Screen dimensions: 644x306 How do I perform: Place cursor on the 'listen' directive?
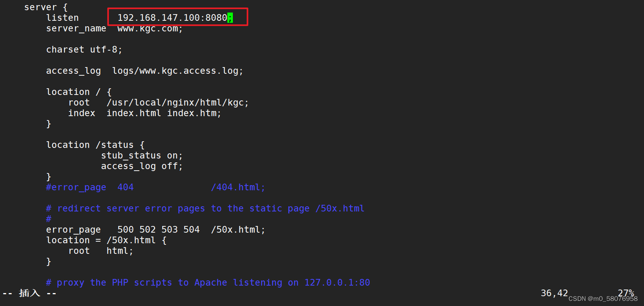click(62, 18)
